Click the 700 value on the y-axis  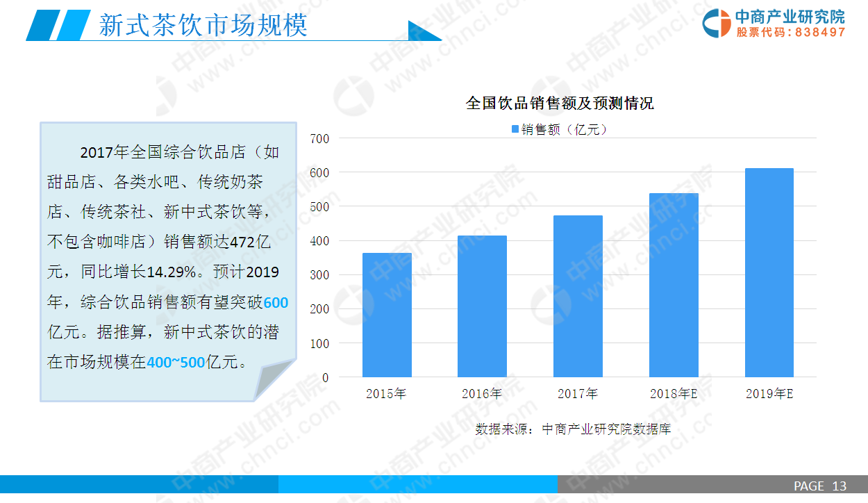(x=319, y=138)
